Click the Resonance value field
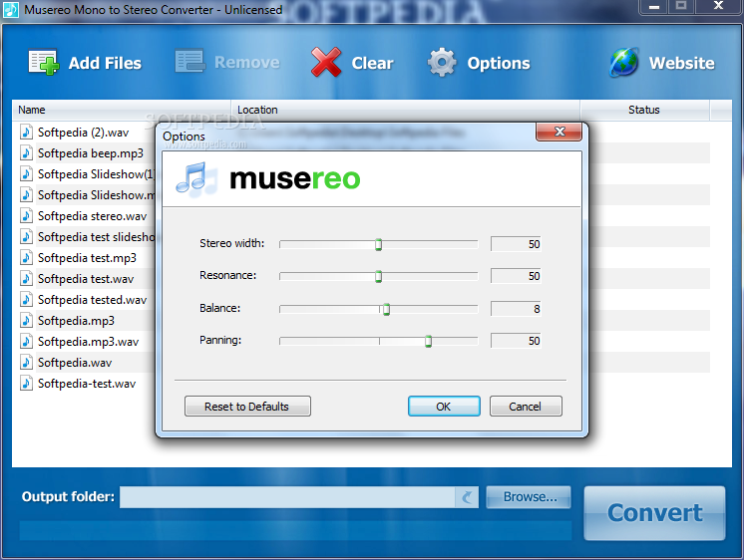The height and width of the screenshot is (560, 744). (516, 275)
